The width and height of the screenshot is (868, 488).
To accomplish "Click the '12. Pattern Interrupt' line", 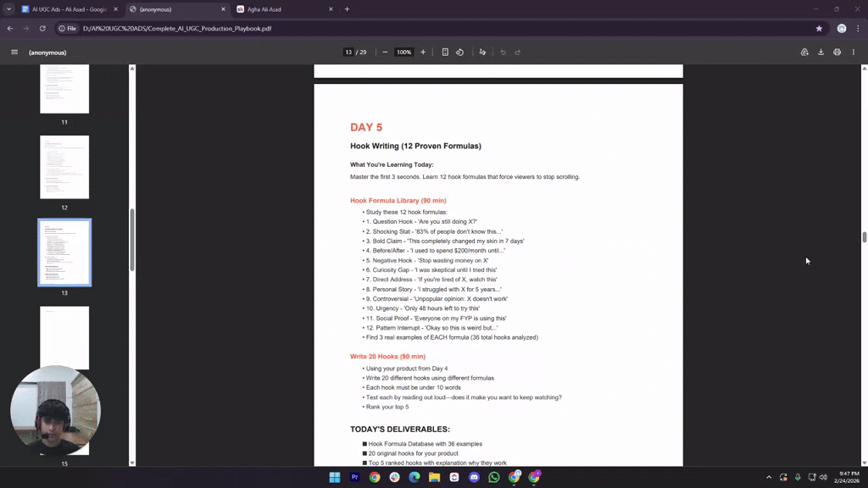I will [x=430, y=328].
